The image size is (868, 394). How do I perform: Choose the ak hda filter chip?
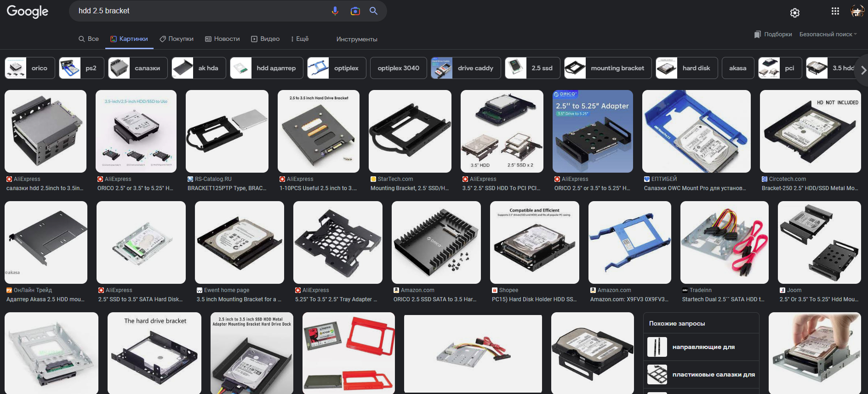(199, 68)
